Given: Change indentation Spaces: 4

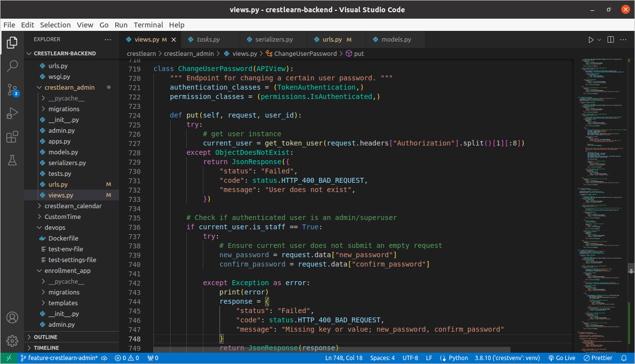Looking at the screenshot, I should (382, 358).
